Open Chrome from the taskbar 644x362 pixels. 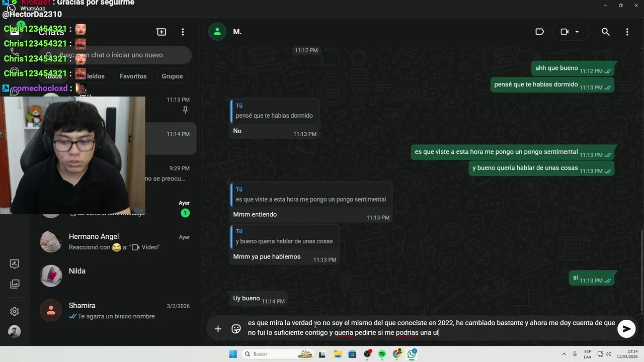pyautogui.click(x=397, y=354)
